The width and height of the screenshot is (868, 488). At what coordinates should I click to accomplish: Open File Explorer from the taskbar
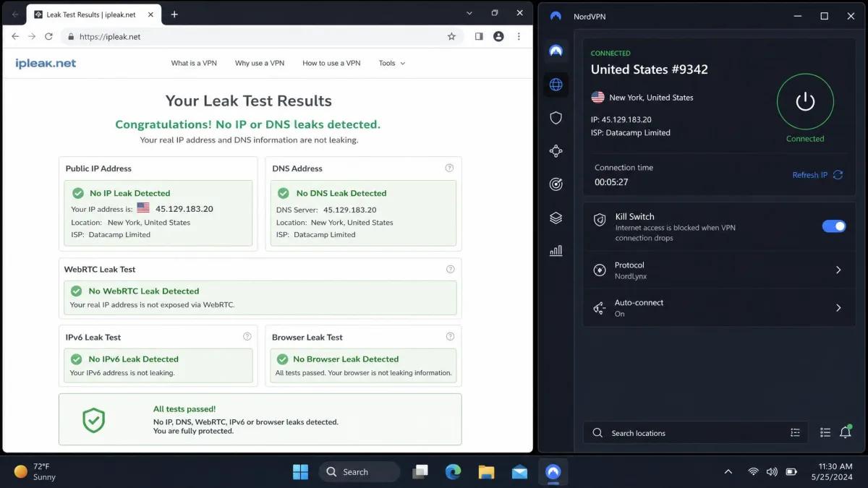point(487,472)
